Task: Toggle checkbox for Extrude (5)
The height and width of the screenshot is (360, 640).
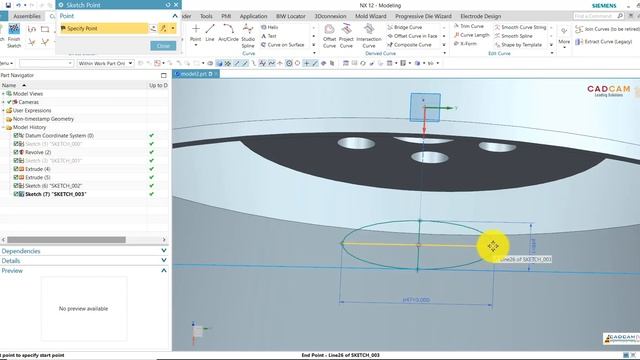Action: click(x=16, y=178)
